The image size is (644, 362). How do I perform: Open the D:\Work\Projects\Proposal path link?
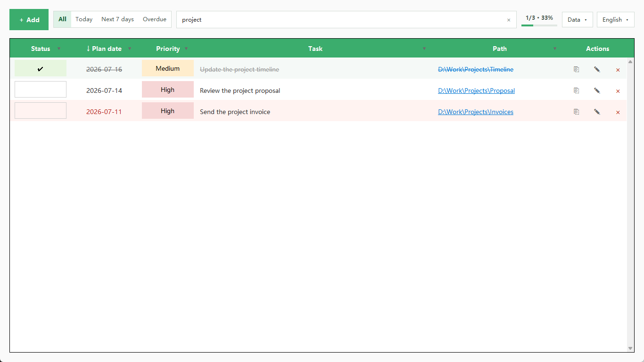pyautogui.click(x=476, y=90)
